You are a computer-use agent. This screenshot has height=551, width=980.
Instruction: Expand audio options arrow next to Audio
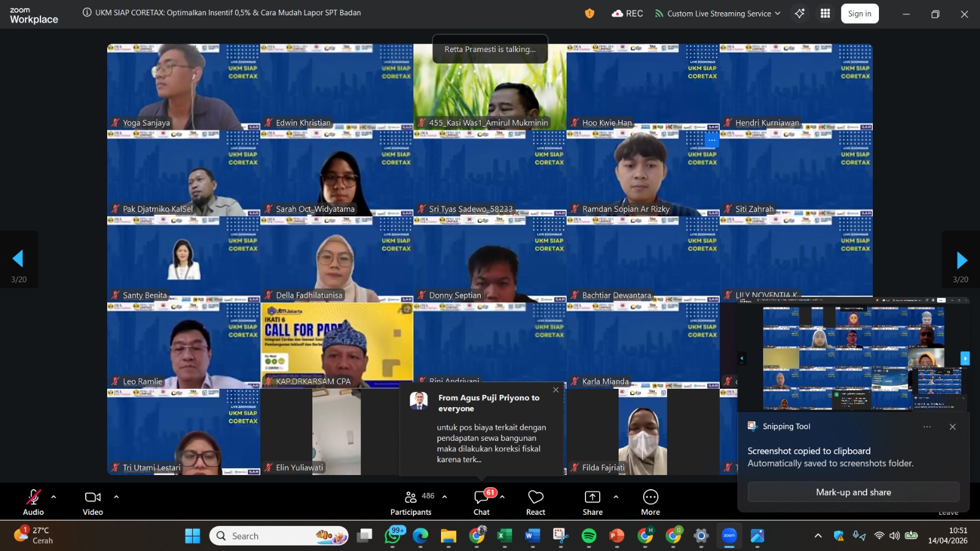pyautogui.click(x=54, y=497)
